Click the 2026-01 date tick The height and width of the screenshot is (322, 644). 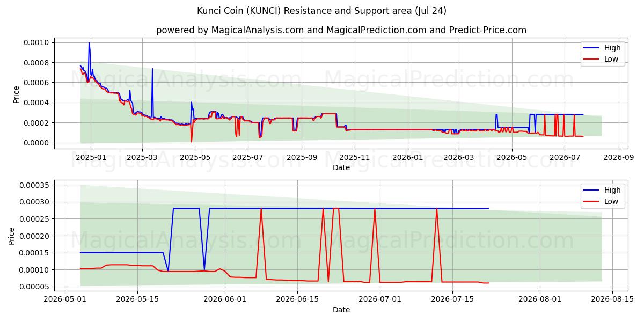point(407,157)
